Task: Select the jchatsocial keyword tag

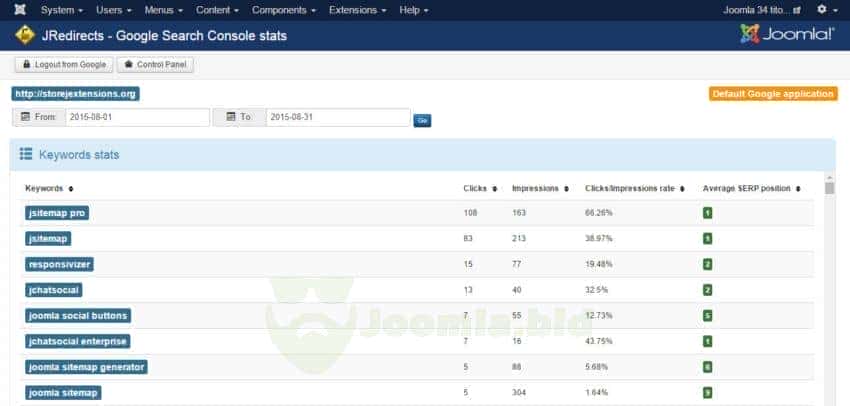Action: (54, 290)
